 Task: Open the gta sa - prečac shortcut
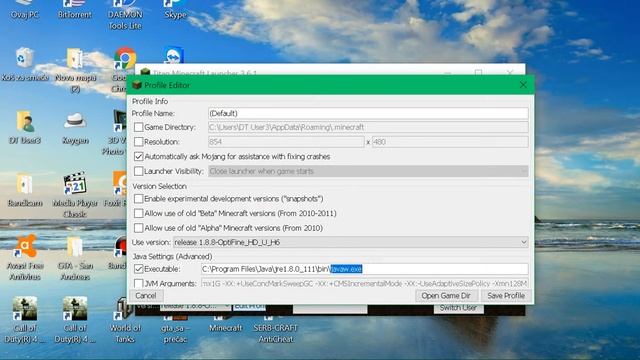[x=175, y=330]
